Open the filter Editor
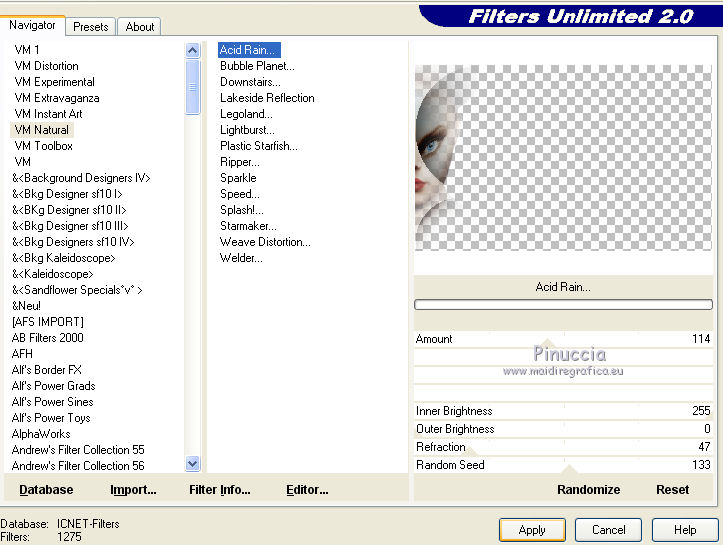 tap(307, 490)
